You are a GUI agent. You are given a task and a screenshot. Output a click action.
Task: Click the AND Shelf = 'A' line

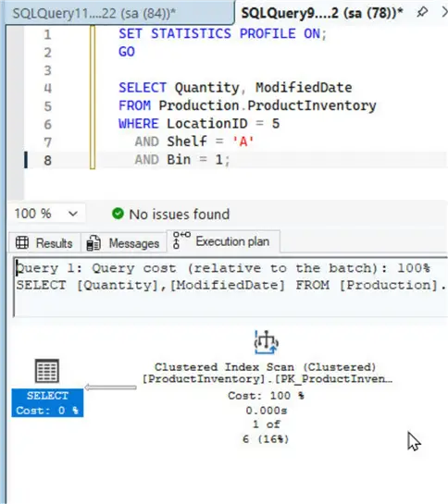(194, 141)
